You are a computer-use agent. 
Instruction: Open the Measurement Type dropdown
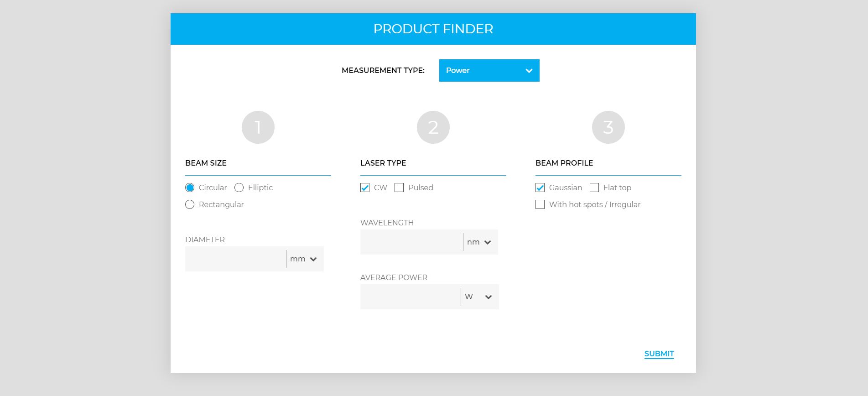click(489, 70)
